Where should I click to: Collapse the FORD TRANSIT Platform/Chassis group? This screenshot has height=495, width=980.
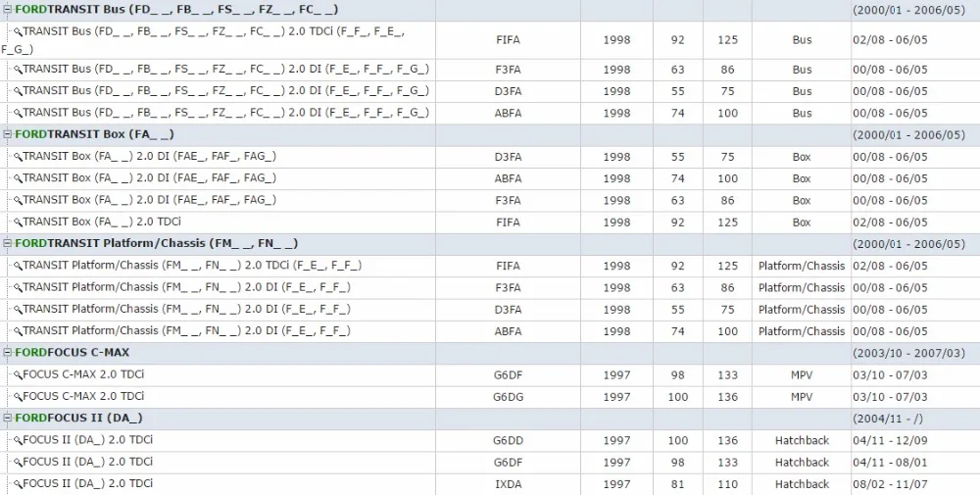coord(8,243)
